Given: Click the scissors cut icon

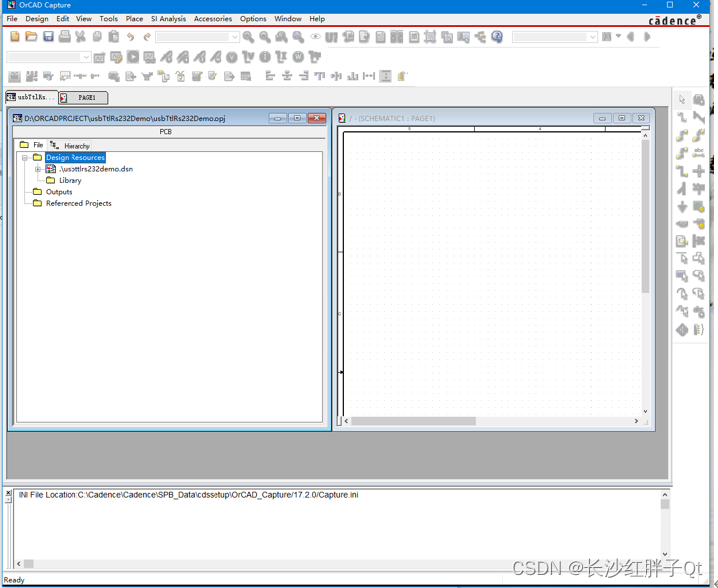Looking at the screenshot, I should [x=80, y=36].
